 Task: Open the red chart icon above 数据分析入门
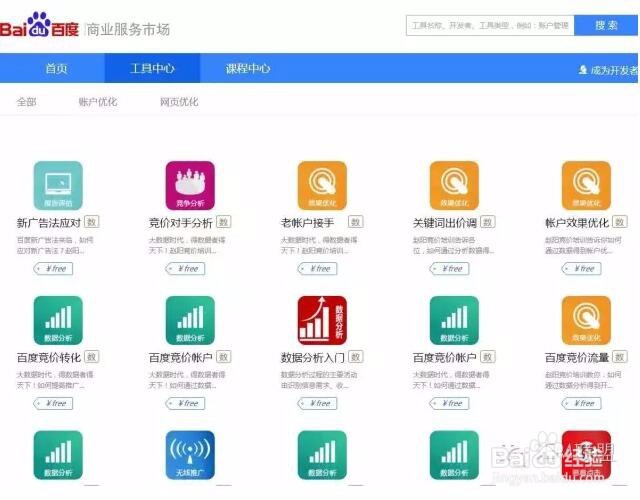(x=322, y=320)
